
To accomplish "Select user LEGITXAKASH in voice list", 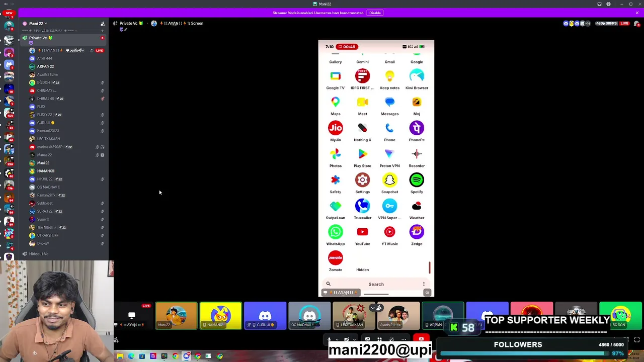I will click(x=48, y=139).
